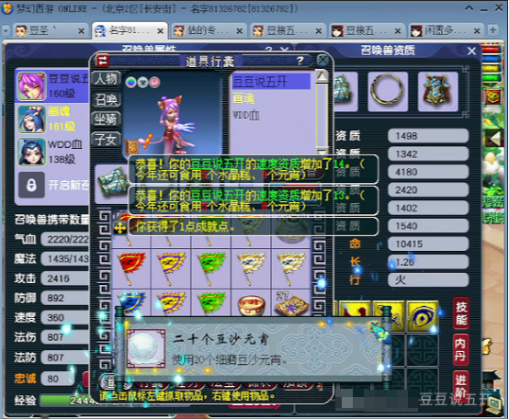Click the lifespan value 10415
509x420 pixels.
(428, 244)
